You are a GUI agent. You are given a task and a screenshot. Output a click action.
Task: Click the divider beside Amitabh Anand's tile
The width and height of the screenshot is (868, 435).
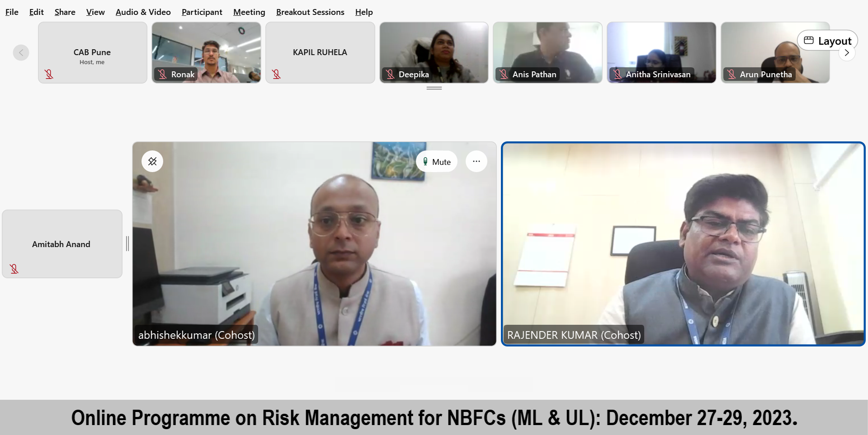coord(127,243)
